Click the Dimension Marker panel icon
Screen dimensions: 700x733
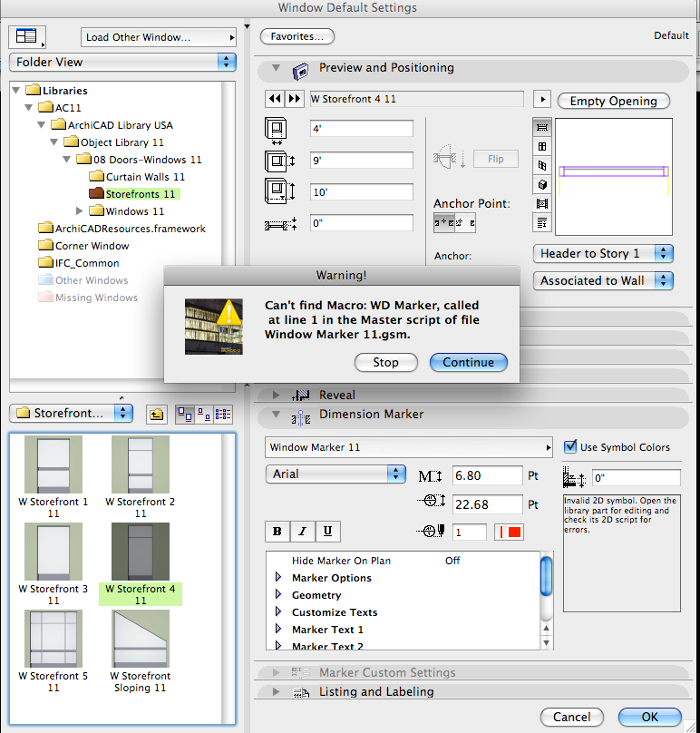pos(301,417)
